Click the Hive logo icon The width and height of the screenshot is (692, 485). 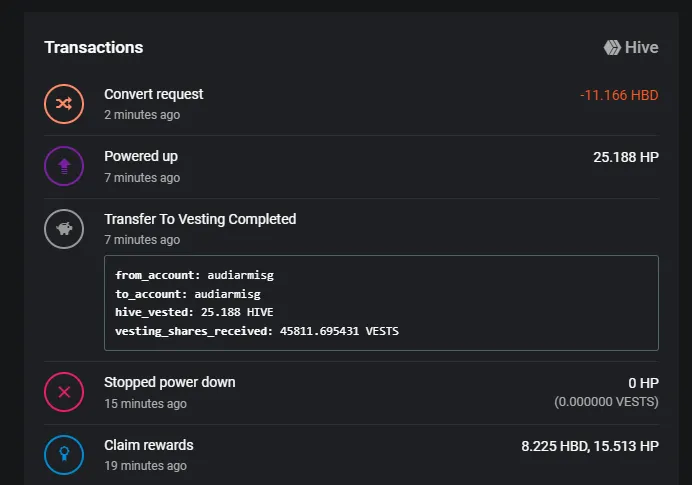612,48
